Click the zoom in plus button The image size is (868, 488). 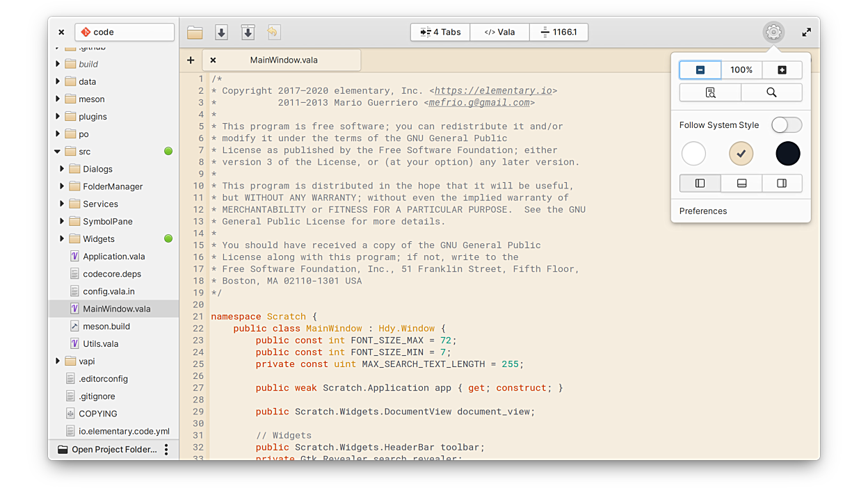(x=782, y=70)
